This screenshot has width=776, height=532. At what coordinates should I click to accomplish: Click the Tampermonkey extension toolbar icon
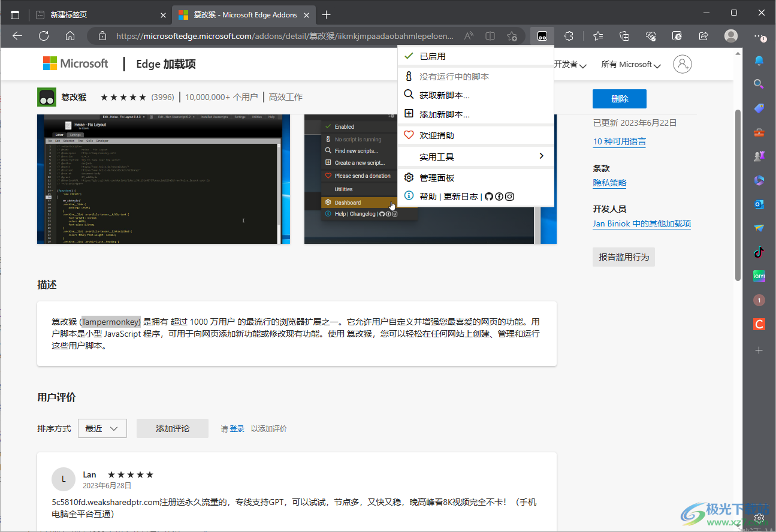pyautogui.click(x=542, y=36)
